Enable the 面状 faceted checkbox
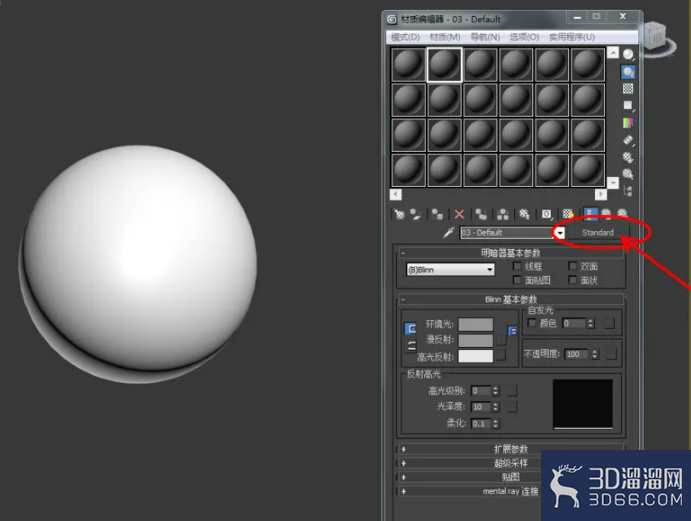 pyautogui.click(x=572, y=280)
